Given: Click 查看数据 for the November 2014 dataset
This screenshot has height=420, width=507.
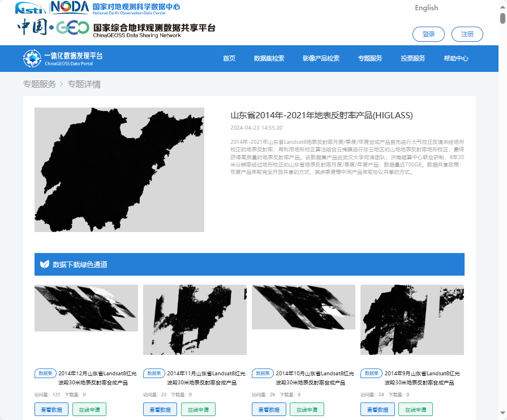Looking at the screenshot, I should 160,409.
